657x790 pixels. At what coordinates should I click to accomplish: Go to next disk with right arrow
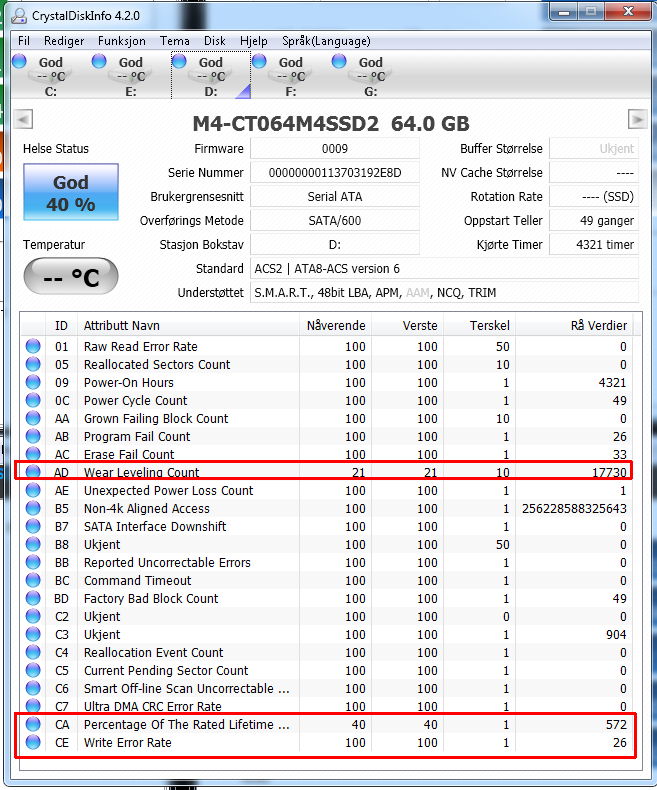(x=637, y=119)
